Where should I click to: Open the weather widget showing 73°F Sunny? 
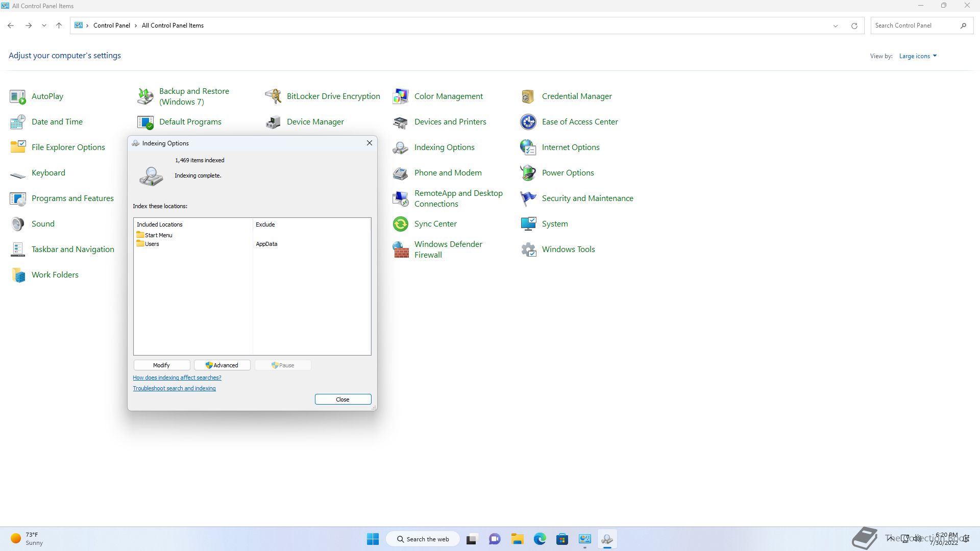coord(28,539)
